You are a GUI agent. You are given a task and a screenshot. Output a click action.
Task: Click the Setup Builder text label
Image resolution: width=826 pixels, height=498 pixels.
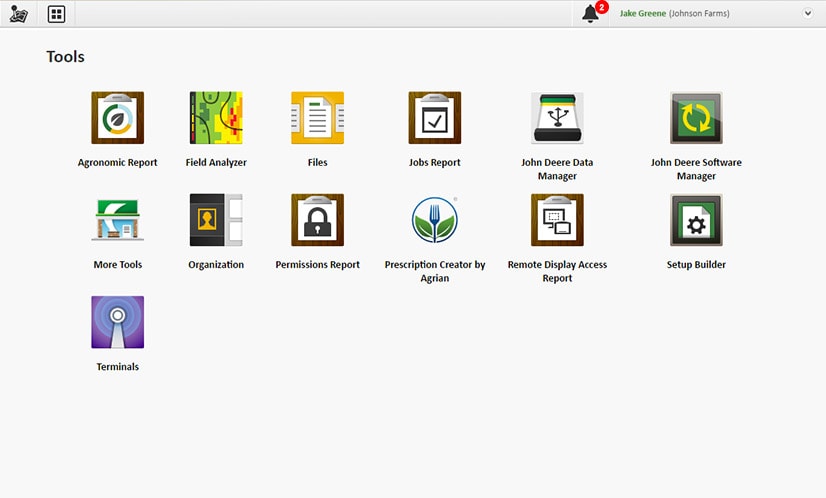[x=696, y=265]
